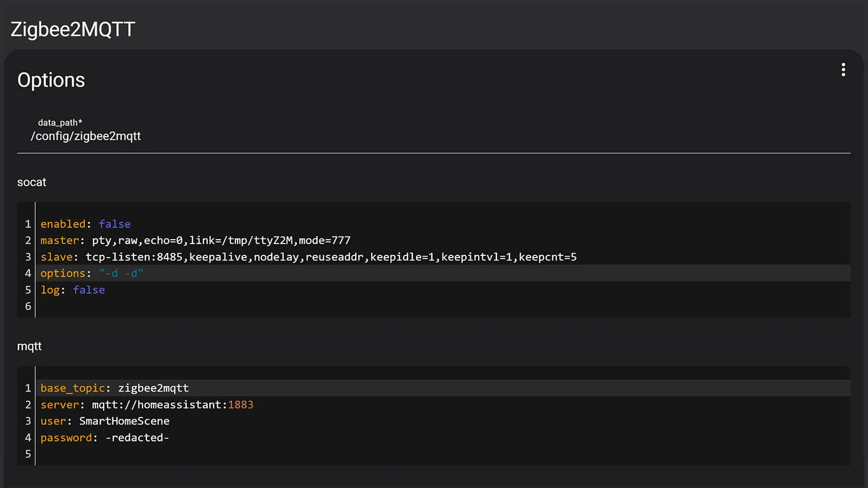This screenshot has height=488, width=868.
Task: Click the socat master pty line
Action: click(x=195, y=240)
